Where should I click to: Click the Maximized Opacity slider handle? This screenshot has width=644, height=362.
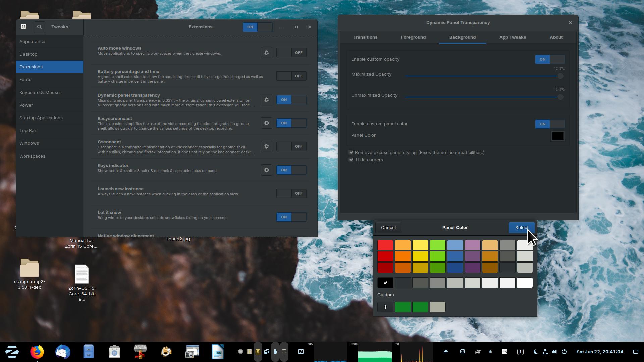(560, 76)
